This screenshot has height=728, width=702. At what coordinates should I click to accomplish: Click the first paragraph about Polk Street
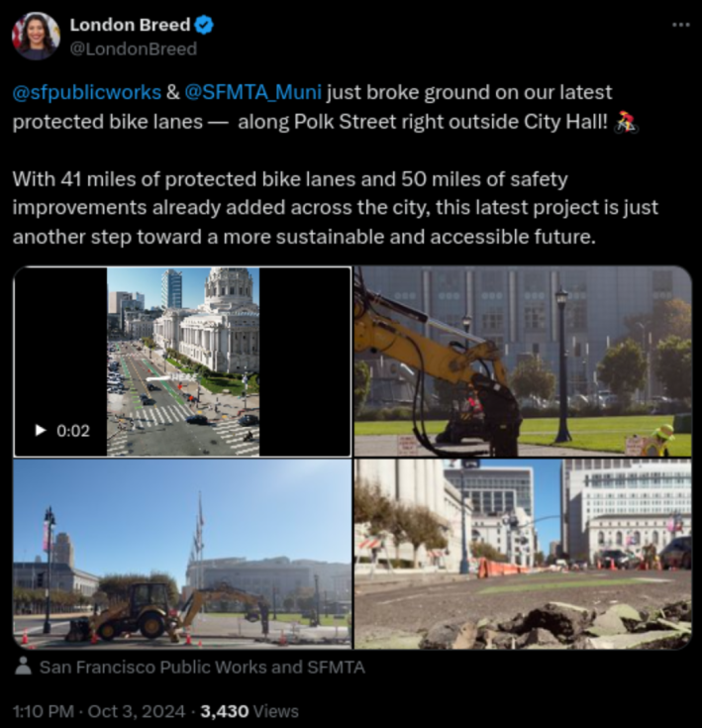point(326,107)
